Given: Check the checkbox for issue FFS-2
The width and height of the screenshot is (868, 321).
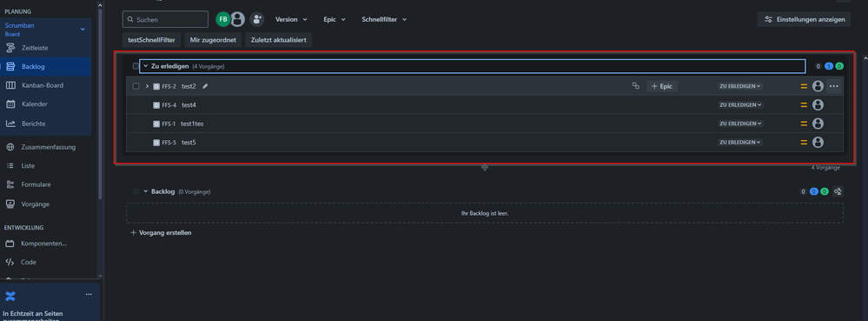Looking at the screenshot, I should click(136, 86).
